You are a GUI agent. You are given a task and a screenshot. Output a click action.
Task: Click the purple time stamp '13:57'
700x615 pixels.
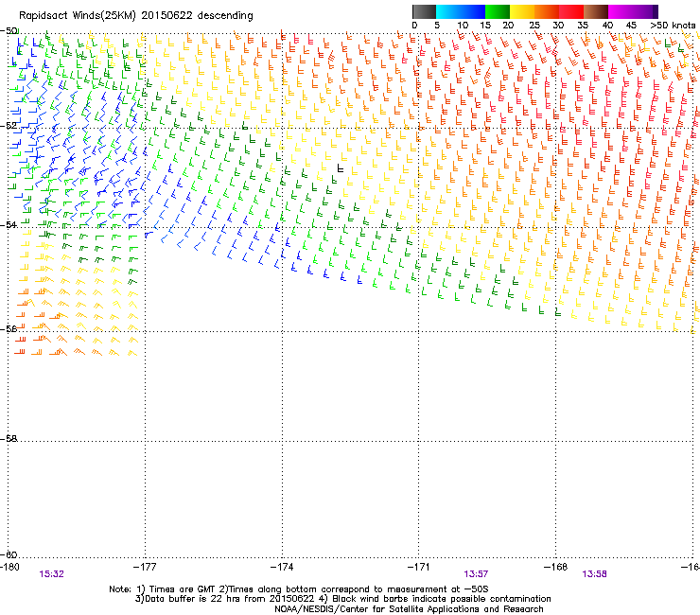(476, 574)
